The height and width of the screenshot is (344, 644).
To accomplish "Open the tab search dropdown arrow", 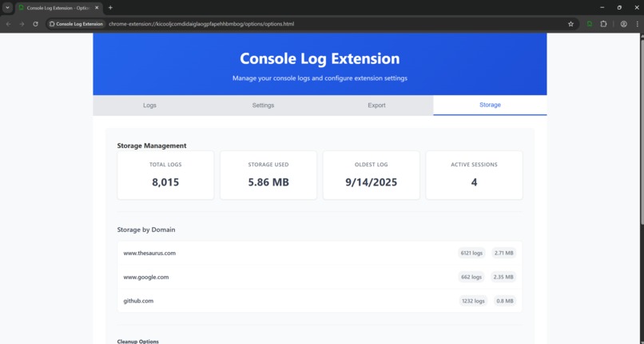I will point(7,7).
